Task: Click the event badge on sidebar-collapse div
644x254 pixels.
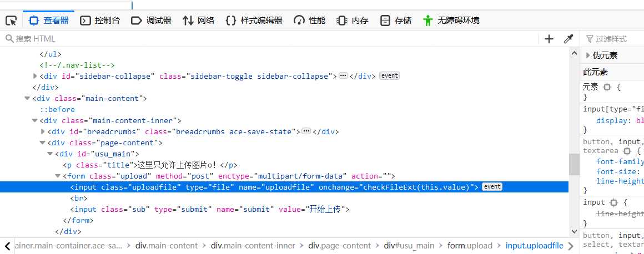Action: (x=389, y=76)
